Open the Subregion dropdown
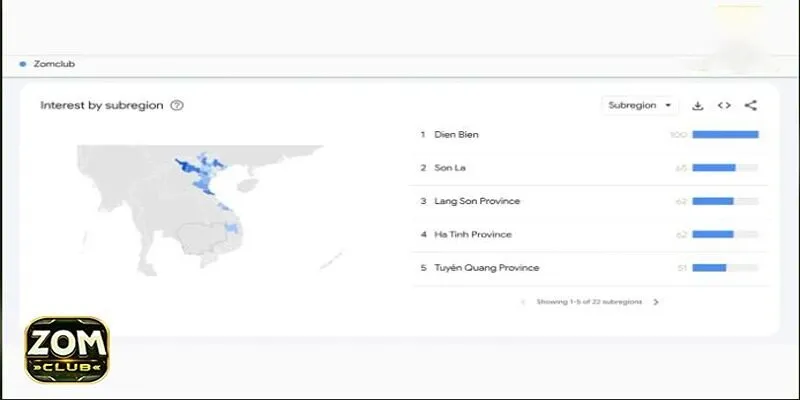800x400 pixels. click(640, 106)
